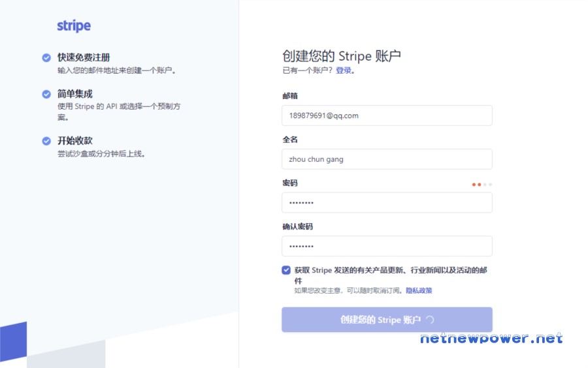Click checkmark icon beside 简单集成
This screenshot has width=588, height=368.
pos(46,94)
